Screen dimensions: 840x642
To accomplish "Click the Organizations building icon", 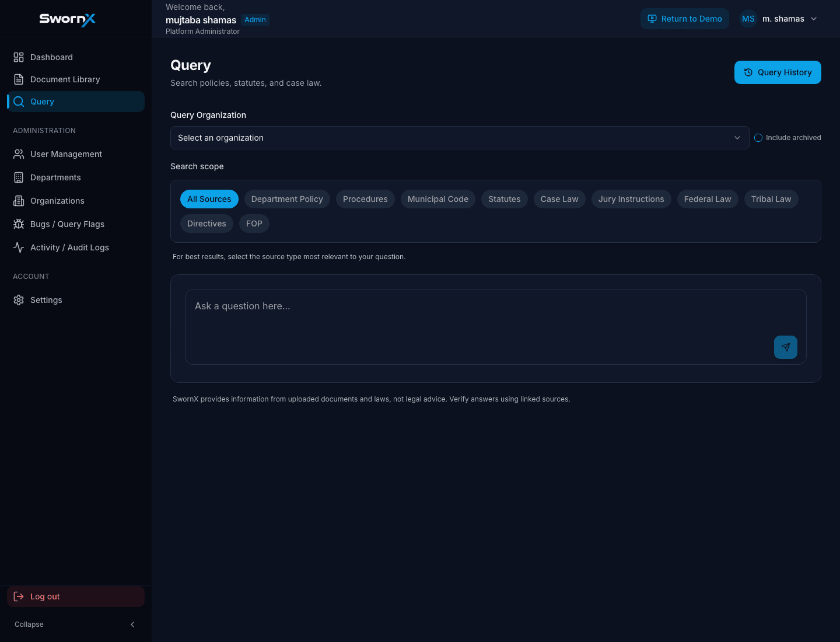I will coord(19,201).
